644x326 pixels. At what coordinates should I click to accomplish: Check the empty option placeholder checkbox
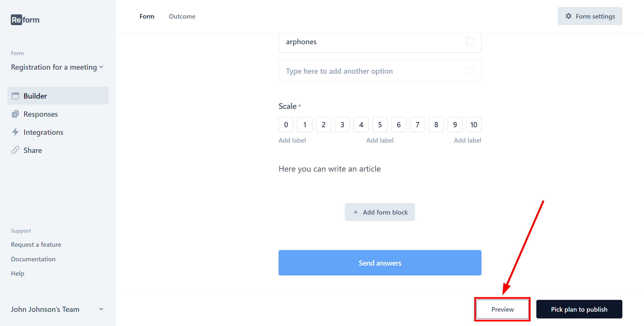click(470, 71)
